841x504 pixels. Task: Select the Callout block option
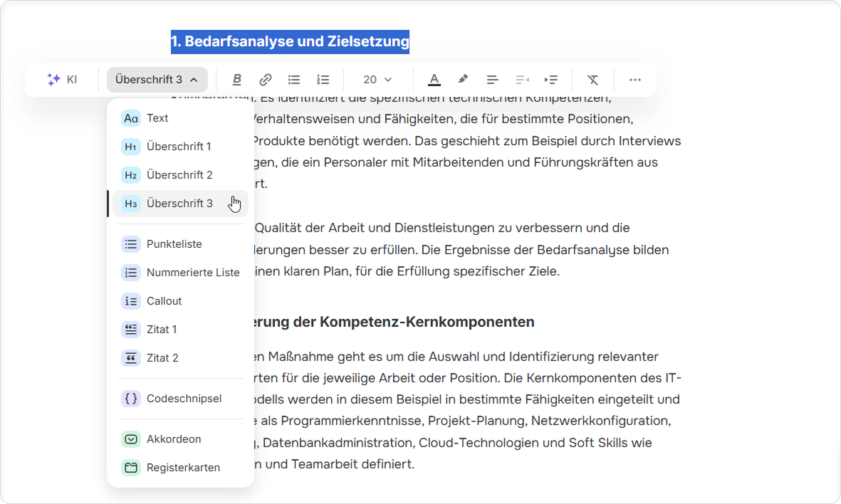(164, 301)
